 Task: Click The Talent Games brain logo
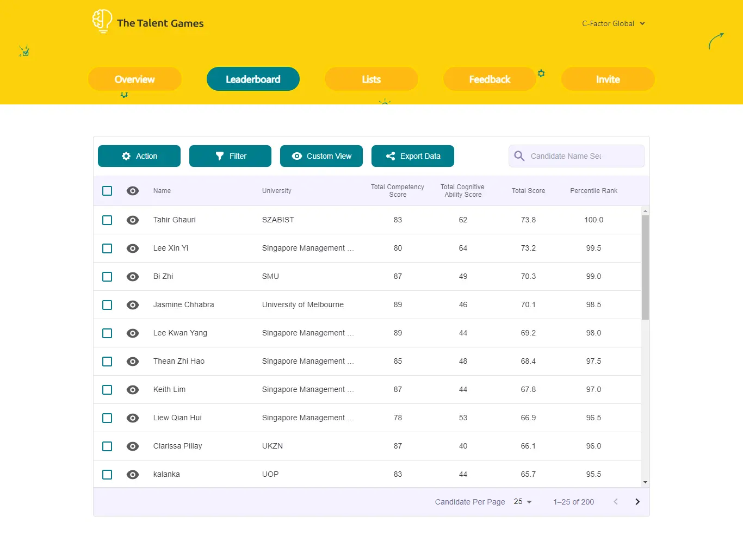pyautogui.click(x=102, y=21)
